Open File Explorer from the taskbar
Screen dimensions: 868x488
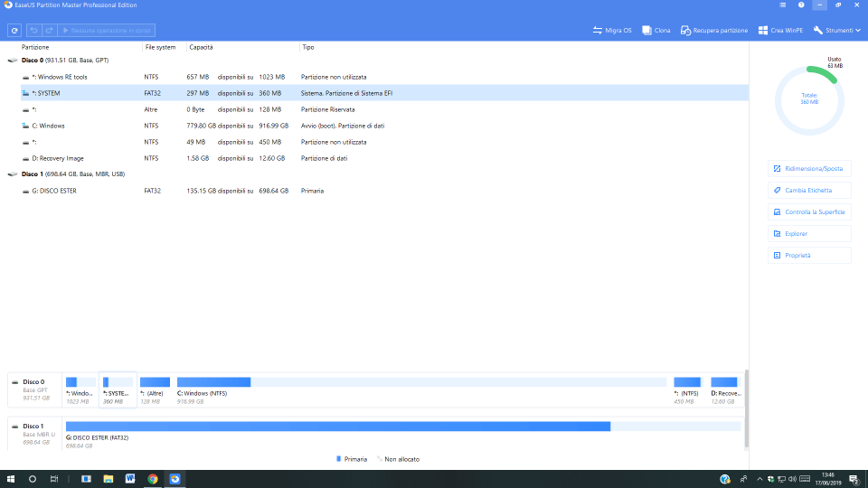108,479
